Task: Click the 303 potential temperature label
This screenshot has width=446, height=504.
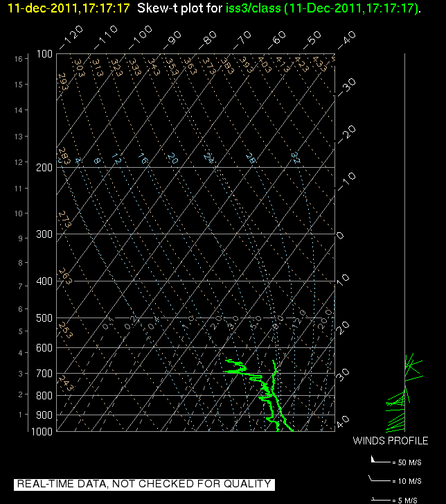Action: (80, 68)
